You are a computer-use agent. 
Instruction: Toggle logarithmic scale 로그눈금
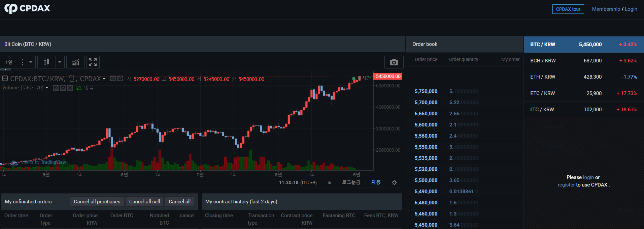pyautogui.click(x=351, y=182)
